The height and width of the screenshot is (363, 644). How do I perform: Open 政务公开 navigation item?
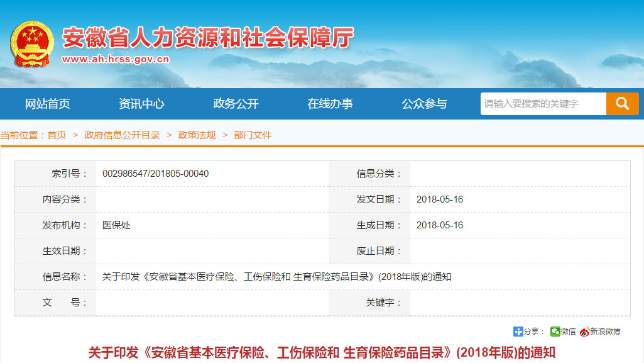tap(236, 104)
